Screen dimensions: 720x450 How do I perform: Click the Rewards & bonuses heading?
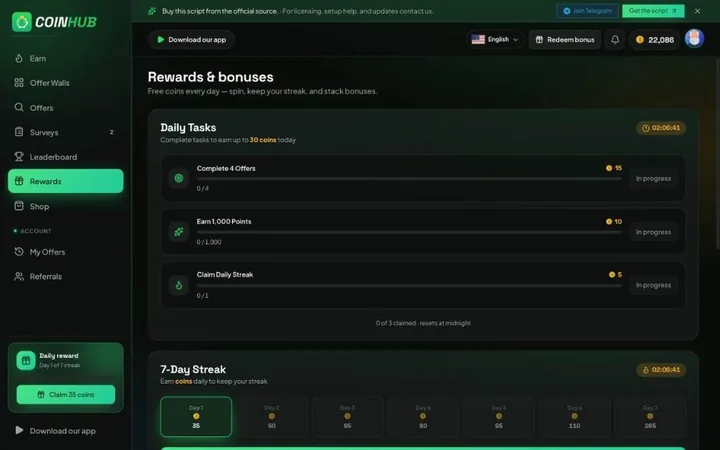click(x=210, y=77)
